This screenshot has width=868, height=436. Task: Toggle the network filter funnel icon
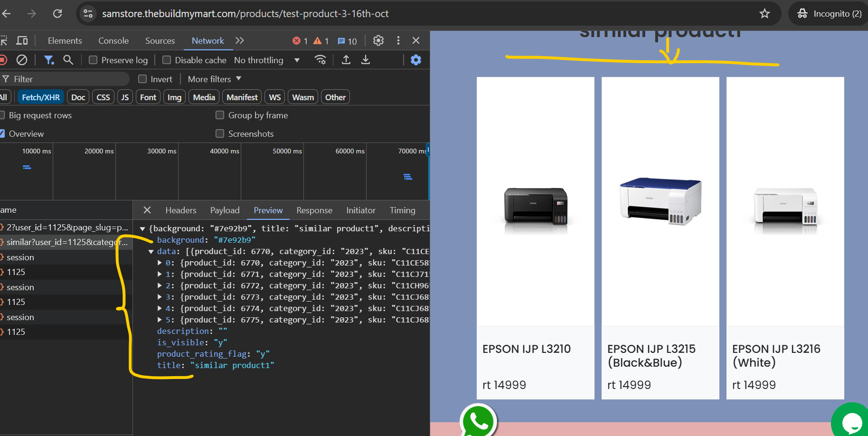[49, 60]
